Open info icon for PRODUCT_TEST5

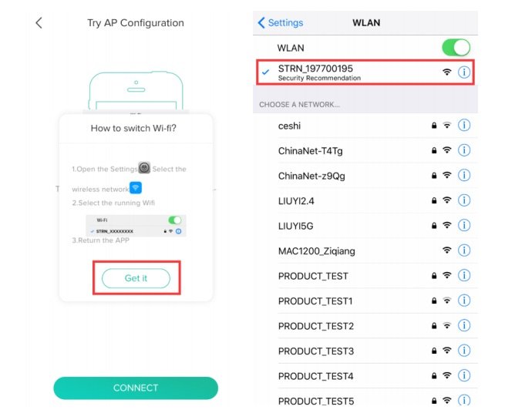click(x=464, y=400)
